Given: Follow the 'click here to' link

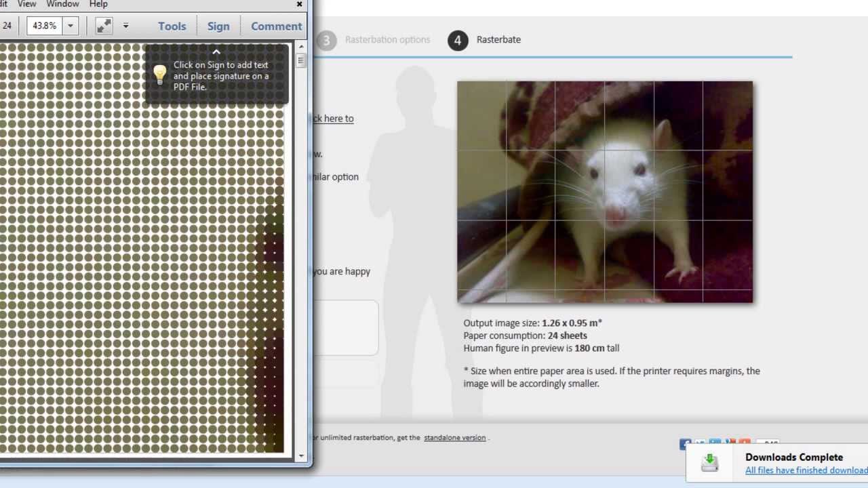Looking at the screenshot, I should point(333,119).
